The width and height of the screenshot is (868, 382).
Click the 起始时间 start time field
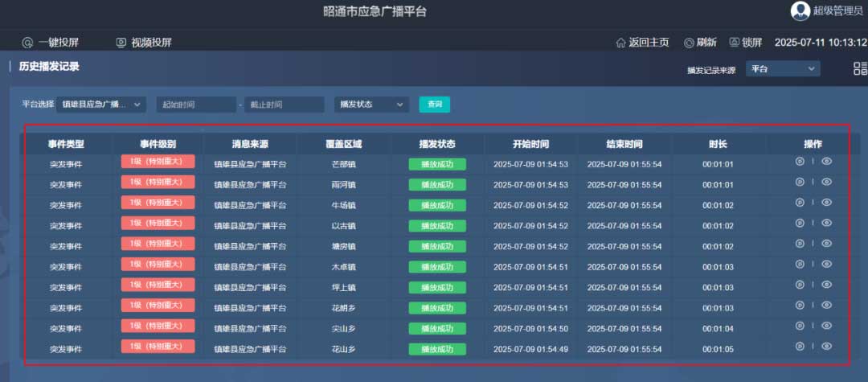point(195,105)
